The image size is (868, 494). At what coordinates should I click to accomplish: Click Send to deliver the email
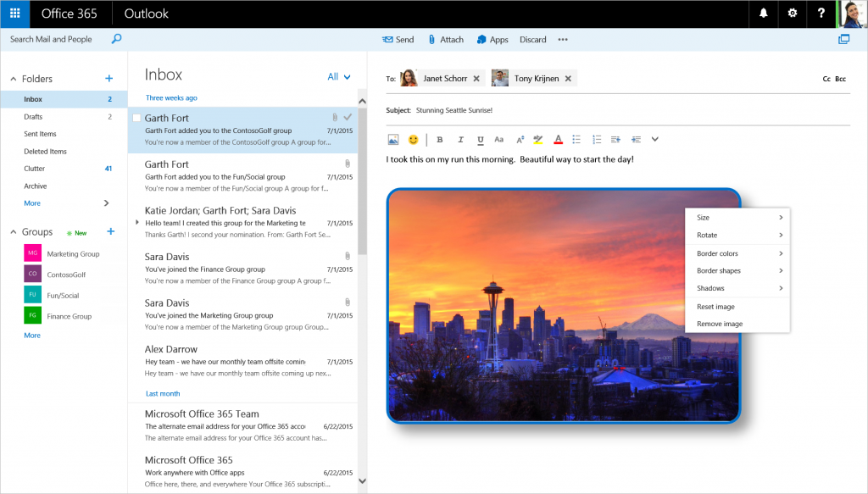pyautogui.click(x=398, y=39)
